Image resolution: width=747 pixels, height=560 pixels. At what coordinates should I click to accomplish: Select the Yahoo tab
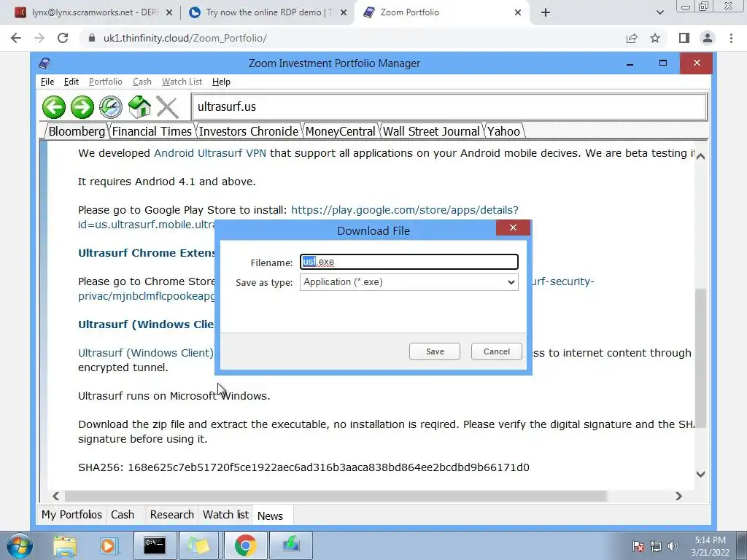point(503,131)
